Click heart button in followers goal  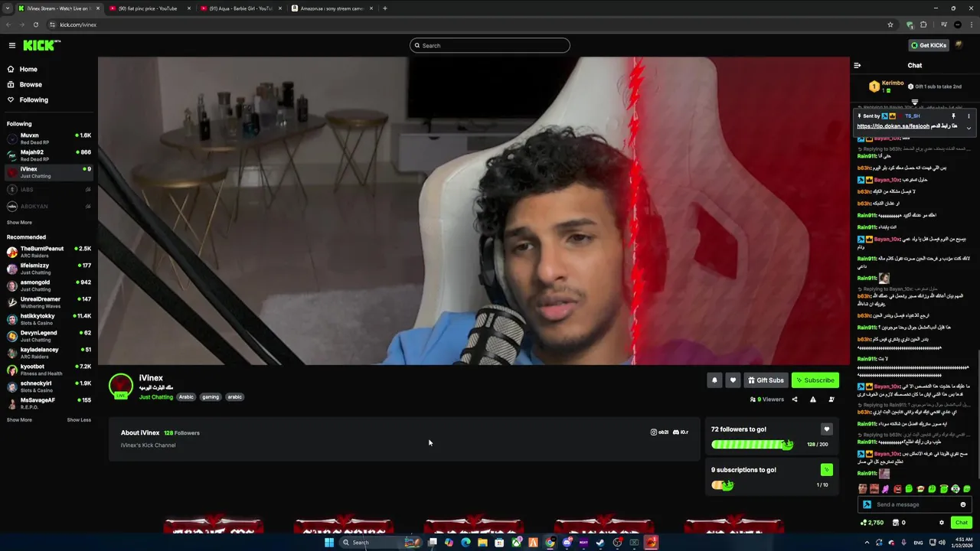pyautogui.click(x=826, y=429)
